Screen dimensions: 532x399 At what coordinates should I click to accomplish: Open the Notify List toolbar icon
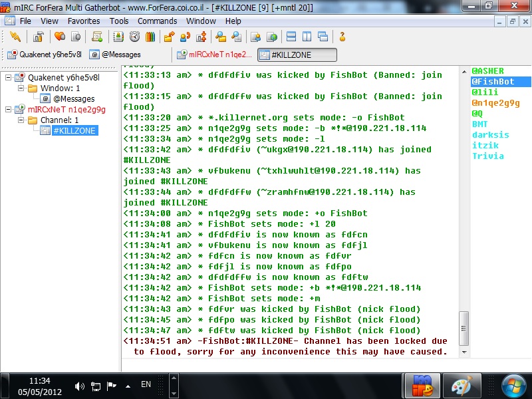point(255,37)
